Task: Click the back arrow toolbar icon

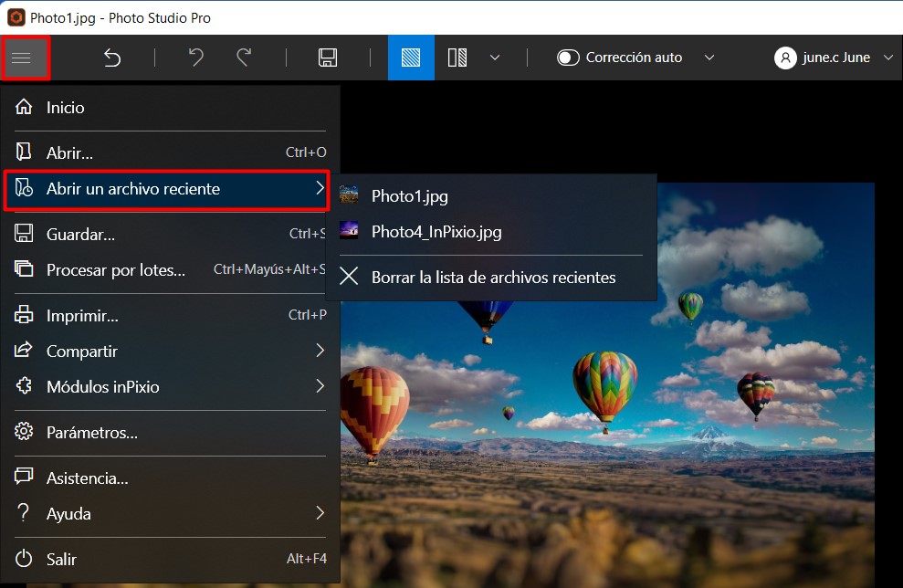Action: [x=112, y=58]
